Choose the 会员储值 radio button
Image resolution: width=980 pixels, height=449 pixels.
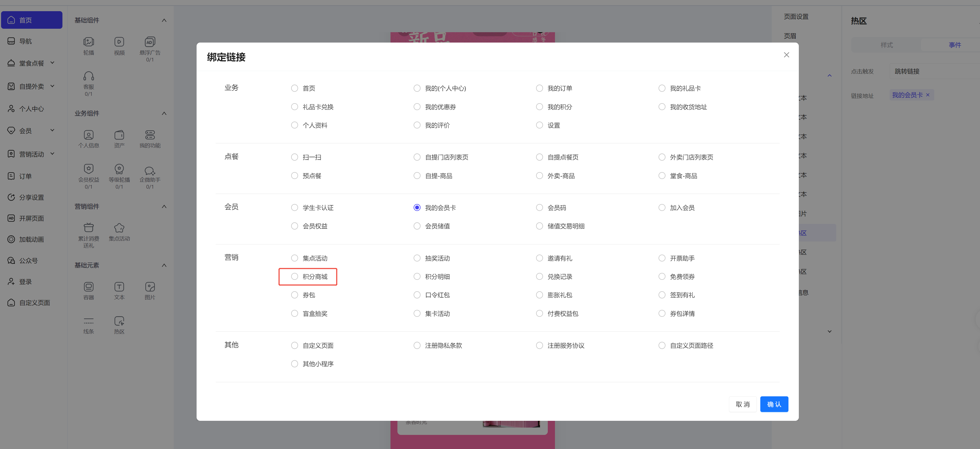click(x=417, y=226)
